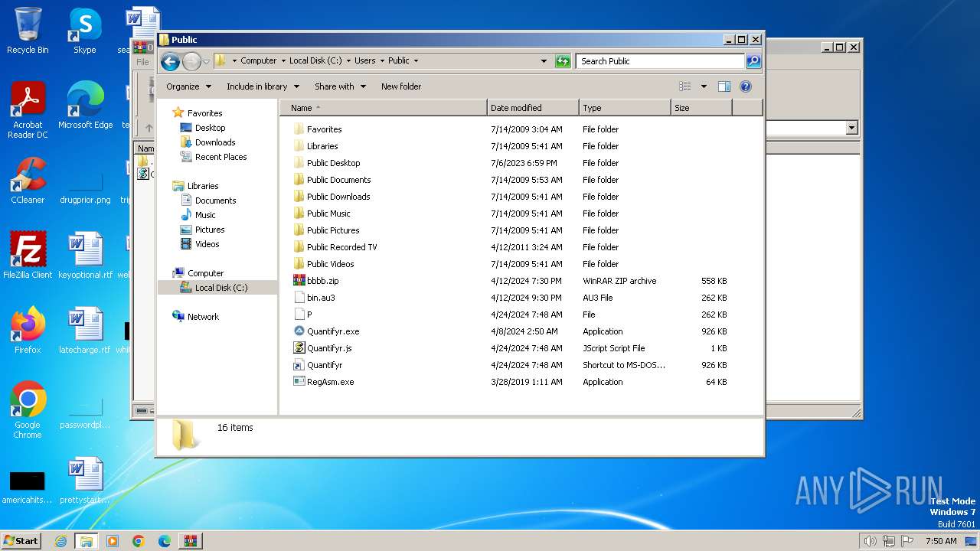
Task: Select Local Disk (C:) in navigation pane
Action: pyautogui.click(x=217, y=288)
